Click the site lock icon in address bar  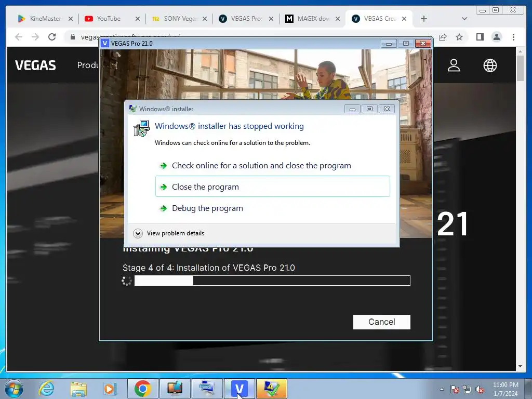coord(73,37)
